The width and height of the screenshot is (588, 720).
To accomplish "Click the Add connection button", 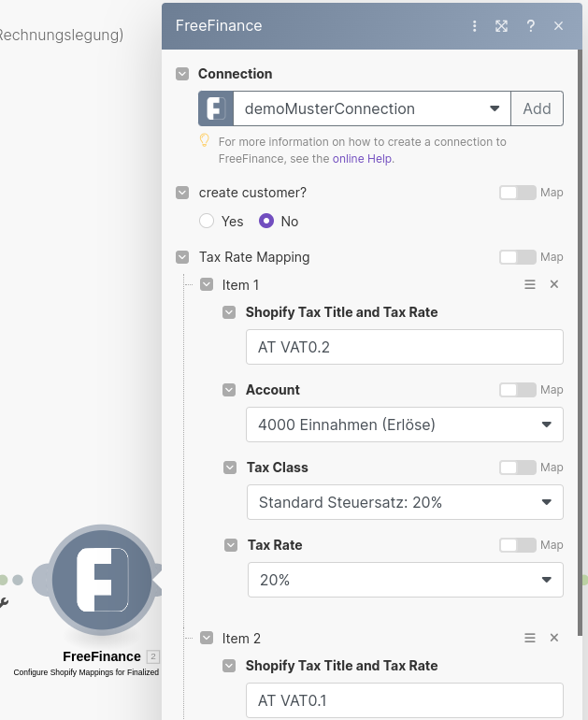I will (537, 108).
